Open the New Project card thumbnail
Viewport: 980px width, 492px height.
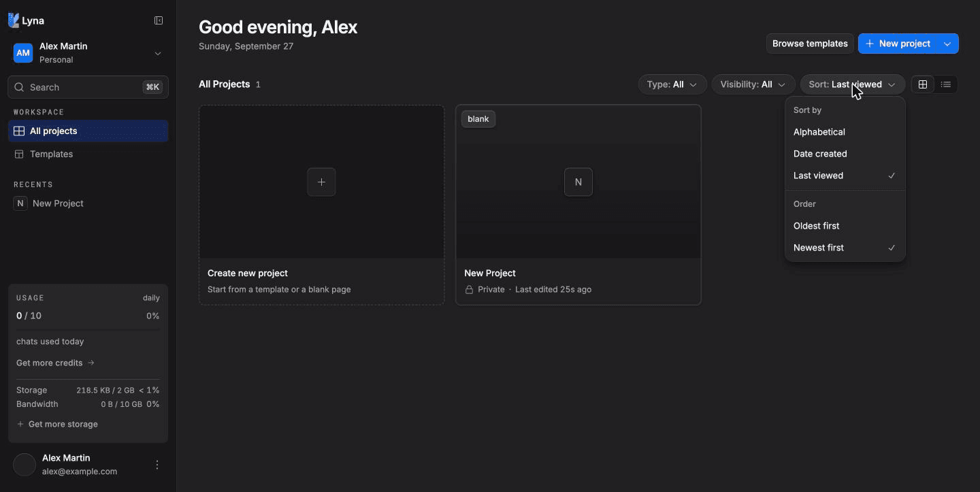point(578,182)
